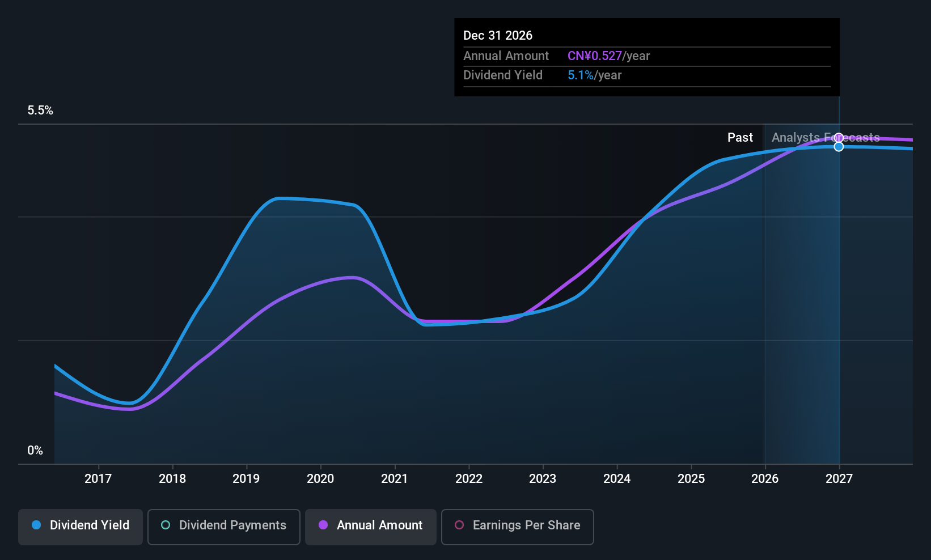Show the Earnings Per Share series
Screen dimensions: 931x560
(518, 527)
